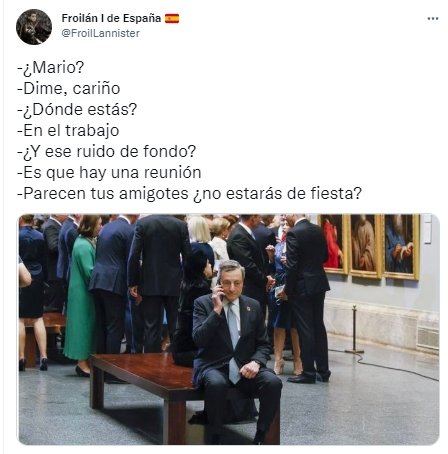Click the "-¿Mario?" tweet line
This screenshot has width=448, height=454.
(x=51, y=68)
